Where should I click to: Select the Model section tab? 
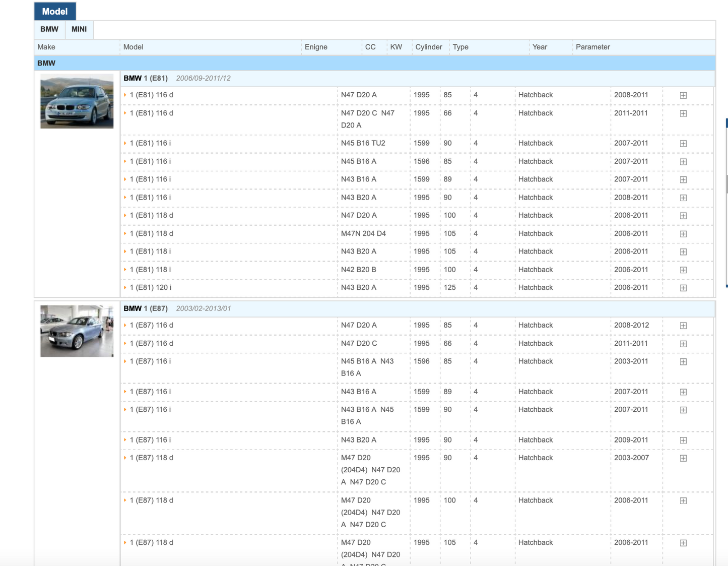tap(55, 11)
